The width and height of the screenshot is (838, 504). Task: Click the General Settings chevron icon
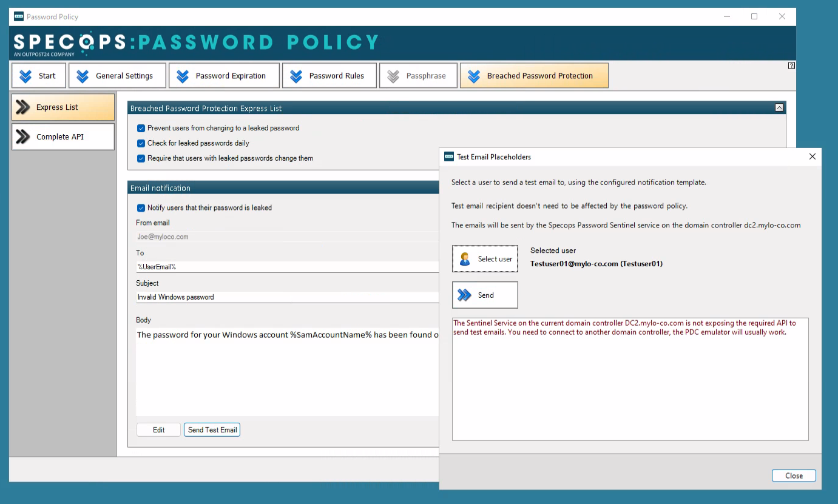point(83,76)
